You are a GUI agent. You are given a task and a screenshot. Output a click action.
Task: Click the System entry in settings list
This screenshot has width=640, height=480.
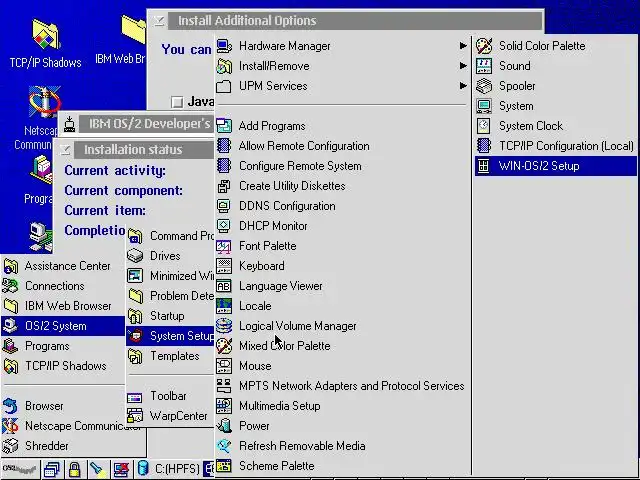click(x=556, y=106)
